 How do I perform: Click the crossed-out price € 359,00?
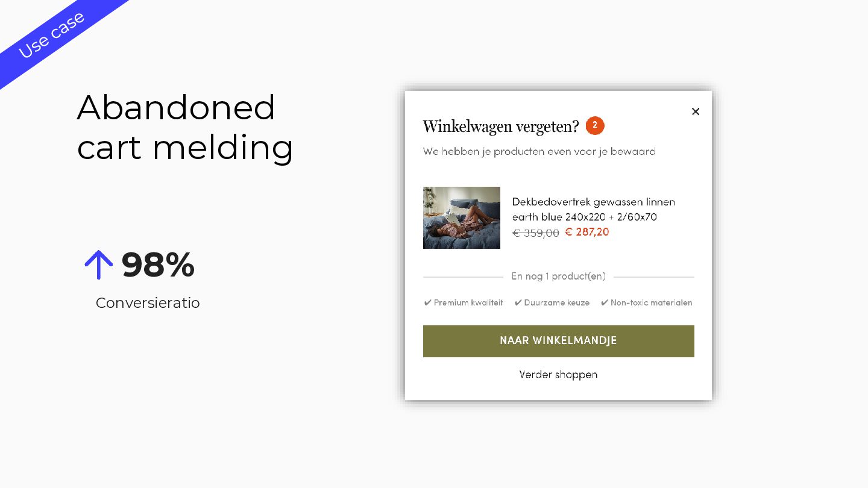(x=536, y=233)
